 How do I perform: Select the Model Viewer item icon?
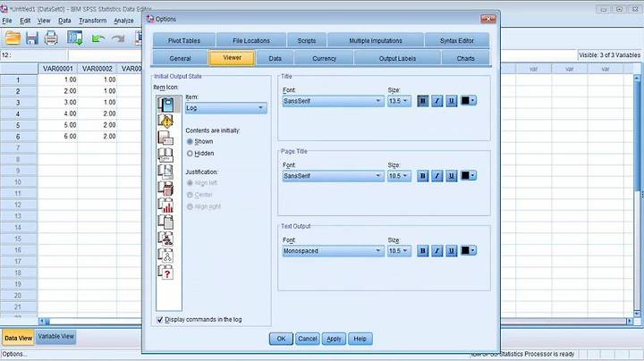[166, 256]
